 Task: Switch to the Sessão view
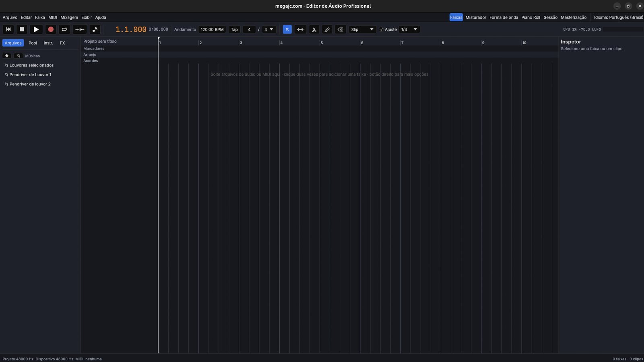click(x=550, y=17)
